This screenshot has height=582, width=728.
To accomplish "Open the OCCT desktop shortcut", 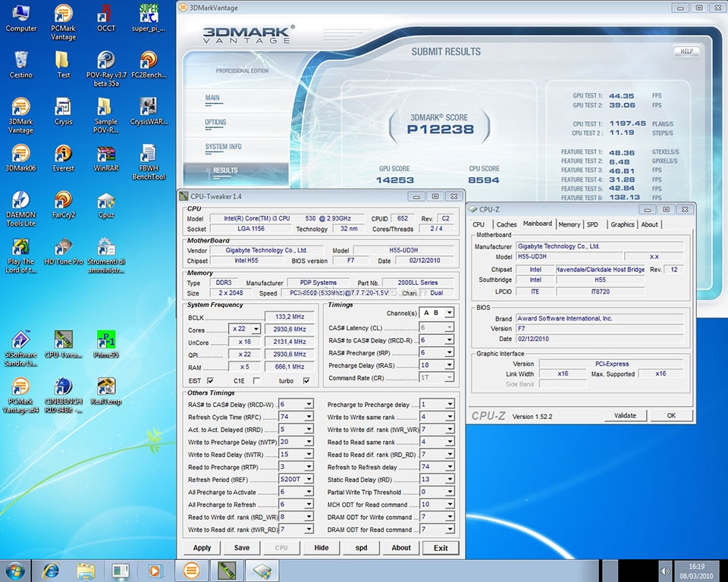I will [106, 18].
